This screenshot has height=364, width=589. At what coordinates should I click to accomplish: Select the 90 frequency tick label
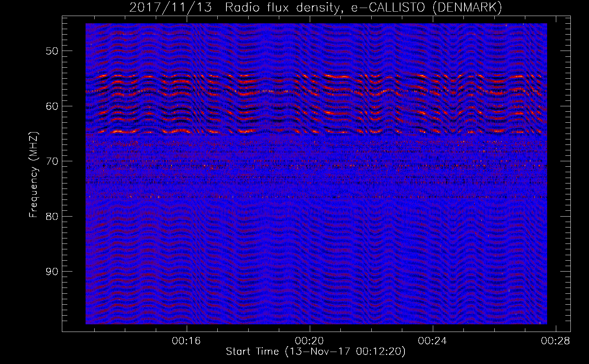point(52,272)
